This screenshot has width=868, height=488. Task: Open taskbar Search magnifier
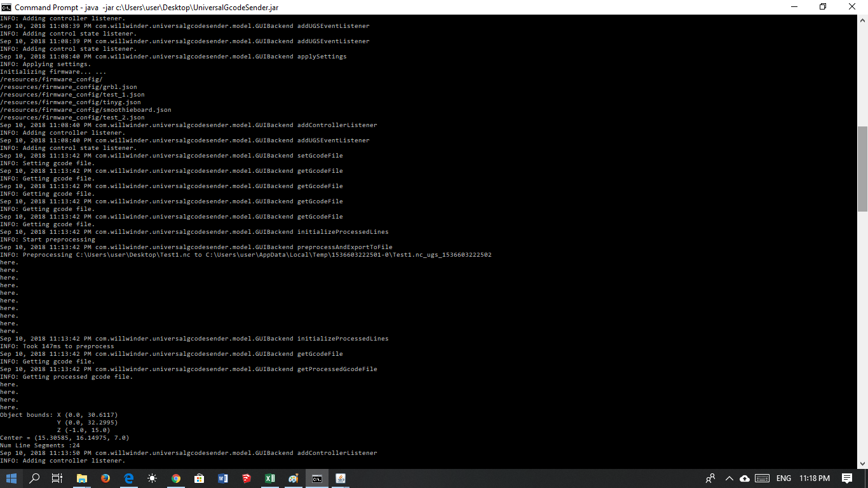pyautogui.click(x=34, y=478)
